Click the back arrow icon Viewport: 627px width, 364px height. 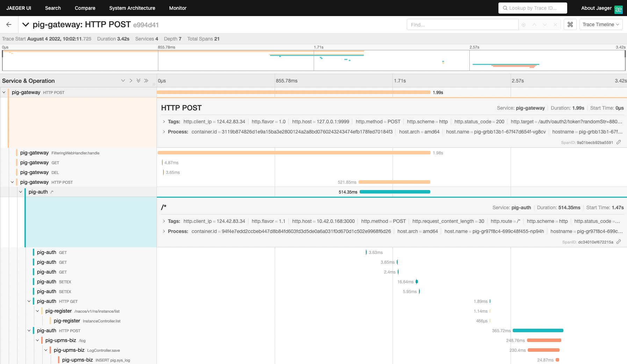pos(9,24)
